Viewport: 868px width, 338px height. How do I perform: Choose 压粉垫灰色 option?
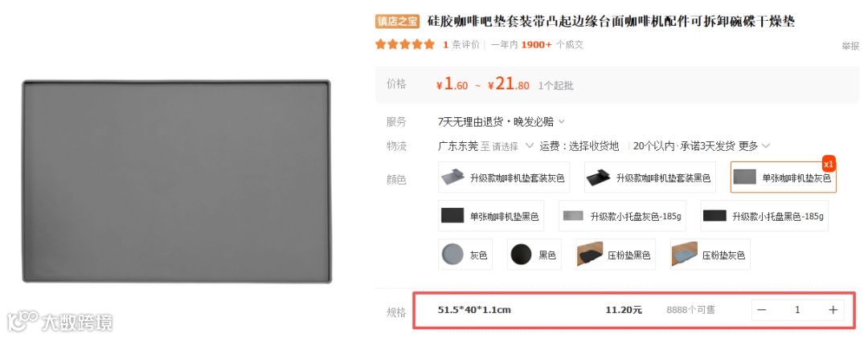pos(710,255)
